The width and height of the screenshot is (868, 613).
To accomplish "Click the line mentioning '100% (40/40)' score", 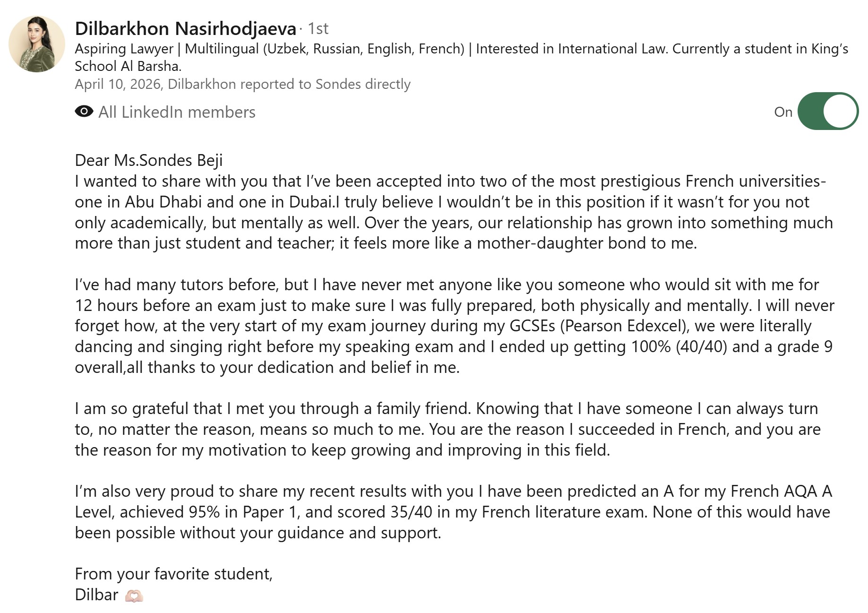I will tap(454, 346).
